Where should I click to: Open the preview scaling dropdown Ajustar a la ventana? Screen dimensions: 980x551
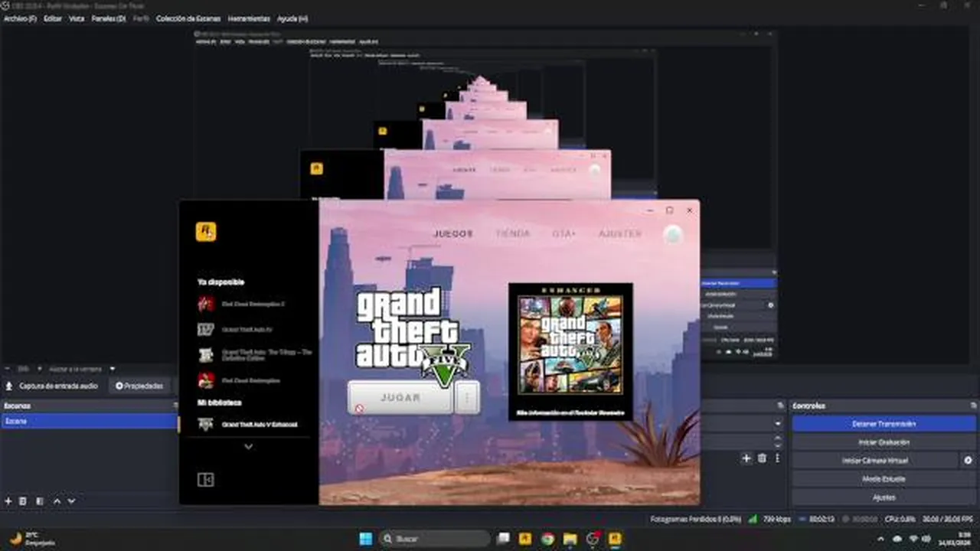tap(82, 369)
